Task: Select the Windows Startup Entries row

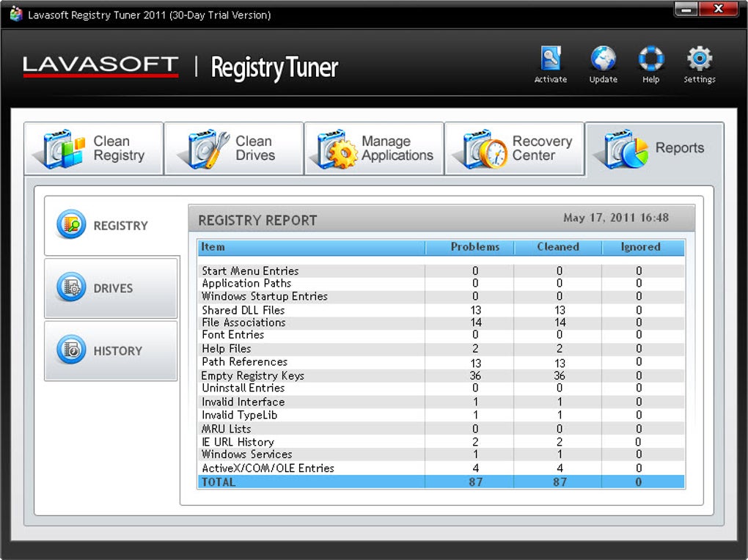Action: tap(441, 296)
